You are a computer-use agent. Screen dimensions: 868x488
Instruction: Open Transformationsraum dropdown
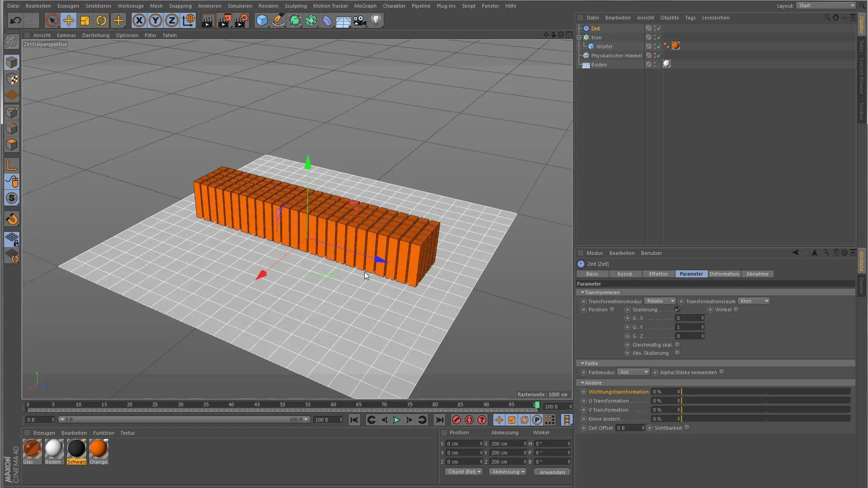coord(754,301)
